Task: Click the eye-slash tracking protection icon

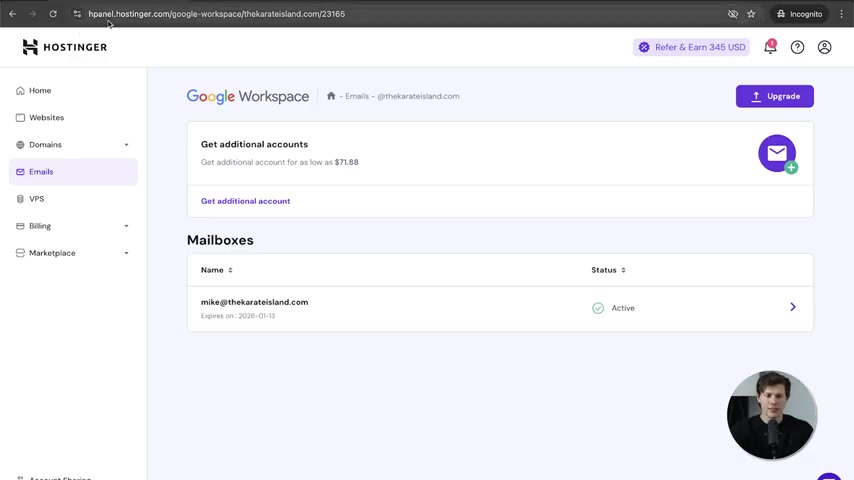Action: [733, 14]
